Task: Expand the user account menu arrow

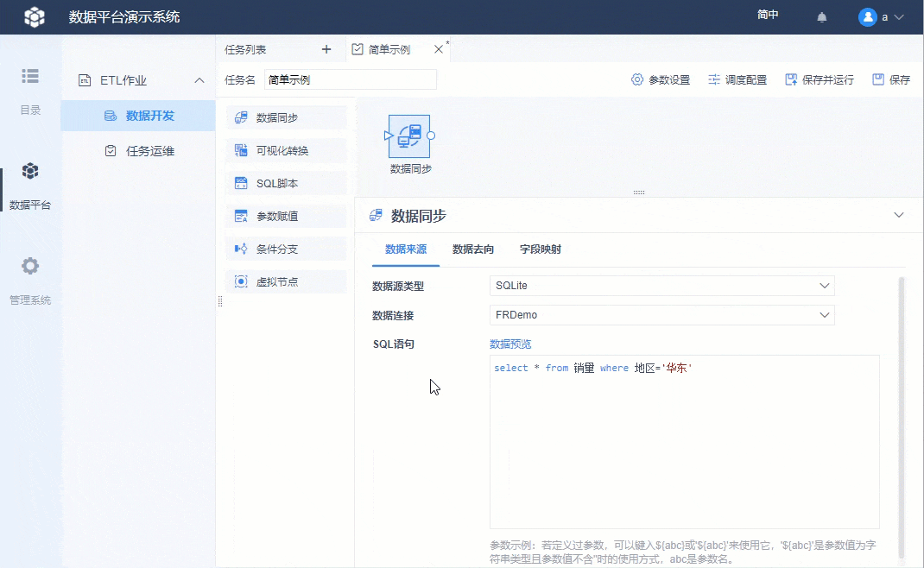Action: click(x=899, y=17)
